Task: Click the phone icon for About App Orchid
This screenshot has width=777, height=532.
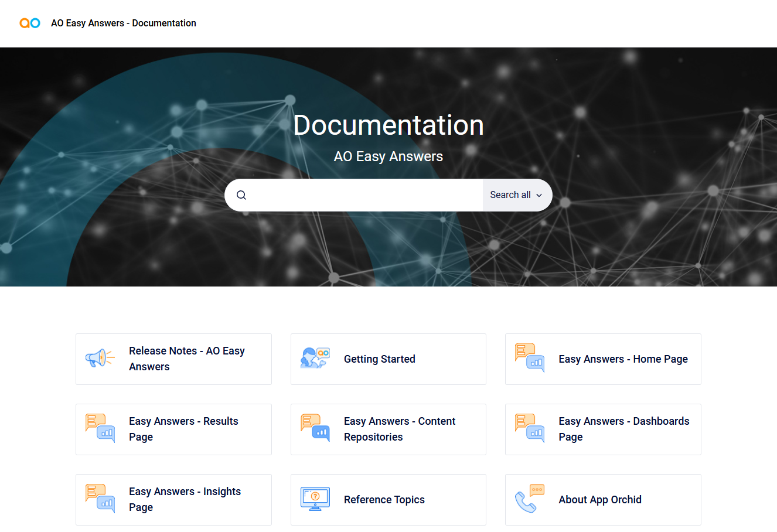Action: tap(530, 499)
